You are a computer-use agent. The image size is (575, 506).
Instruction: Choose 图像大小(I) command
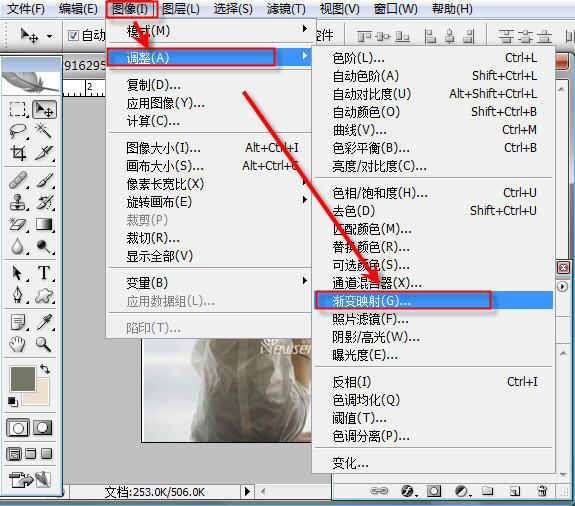point(209,148)
